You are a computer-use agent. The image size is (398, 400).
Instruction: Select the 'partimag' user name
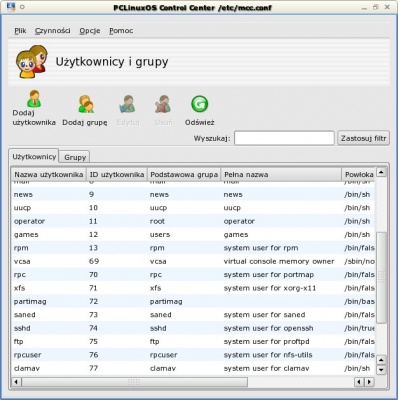(x=30, y=302)
